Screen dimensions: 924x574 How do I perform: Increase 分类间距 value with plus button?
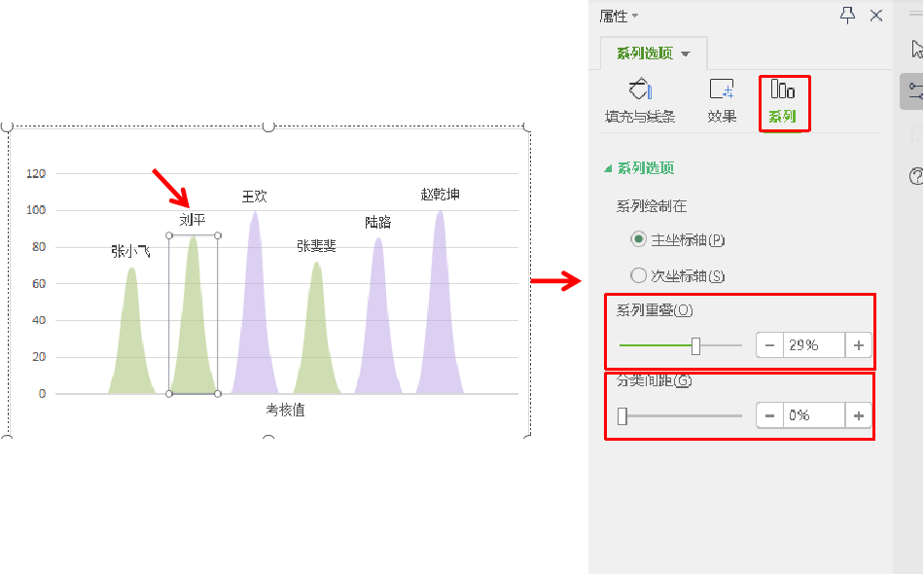click(859, 415)
